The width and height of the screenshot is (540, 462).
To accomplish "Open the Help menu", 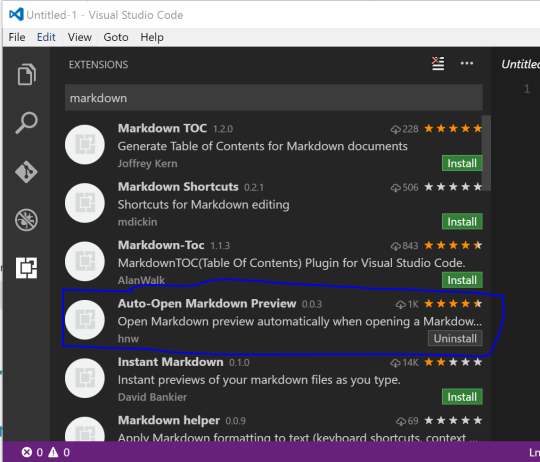I will pyautogui.click(x=152, y=37).
